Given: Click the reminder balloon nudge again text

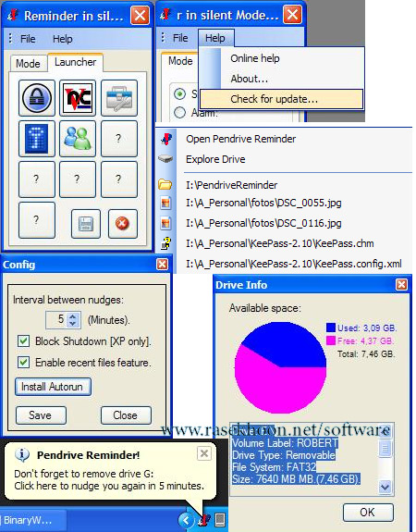Looking at the screenshot, I should pos(109,486).
